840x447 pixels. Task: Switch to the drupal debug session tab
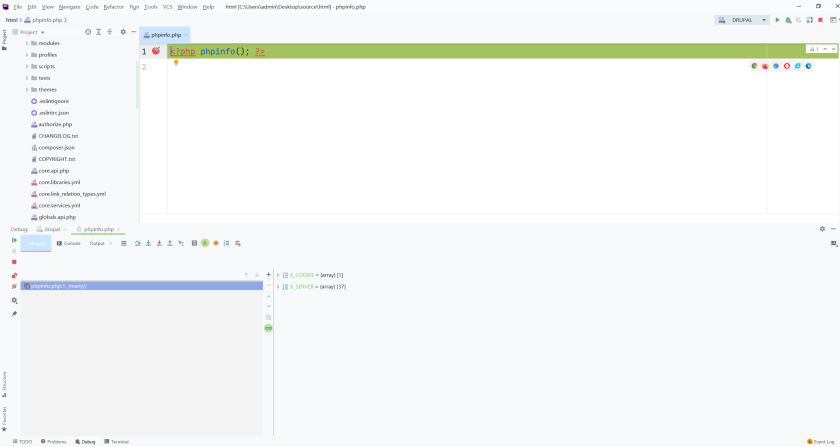[49, 229]
